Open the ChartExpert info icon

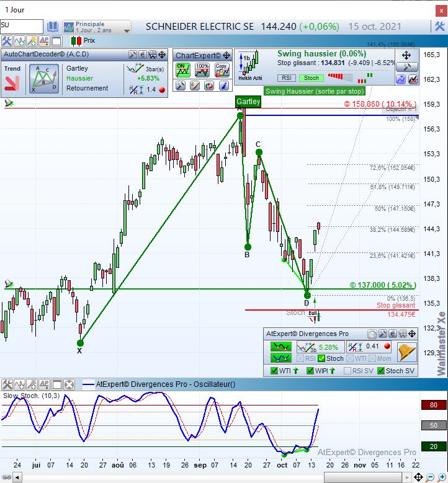(224, 86)
